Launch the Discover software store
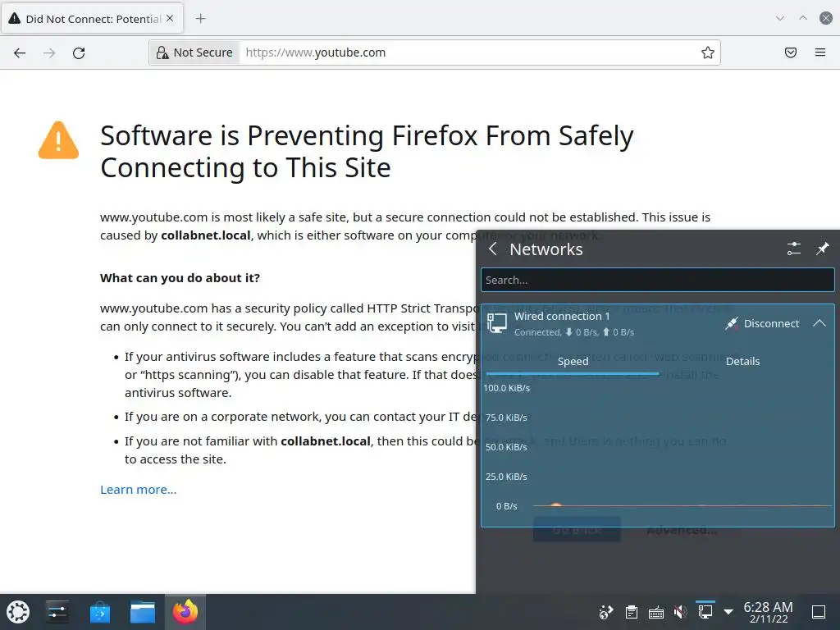This screenshot has height=630, width=840. (x=99, y=612)
